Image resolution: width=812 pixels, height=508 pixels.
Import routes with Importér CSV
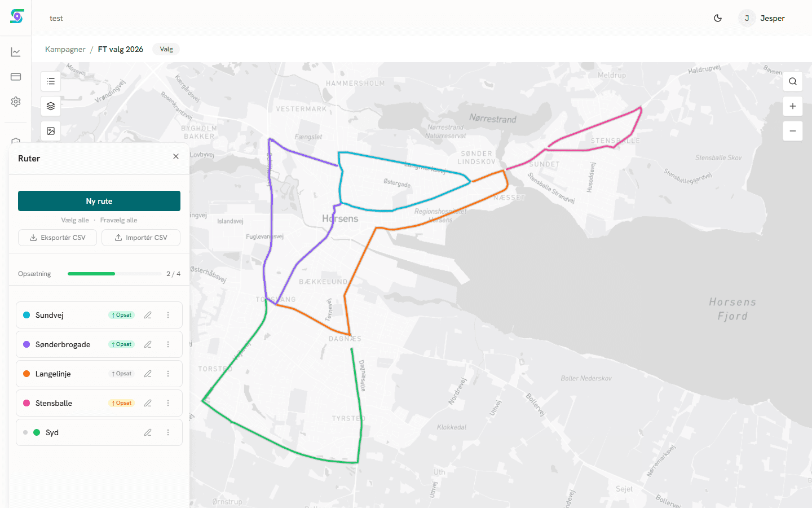(x=141, y=238)
